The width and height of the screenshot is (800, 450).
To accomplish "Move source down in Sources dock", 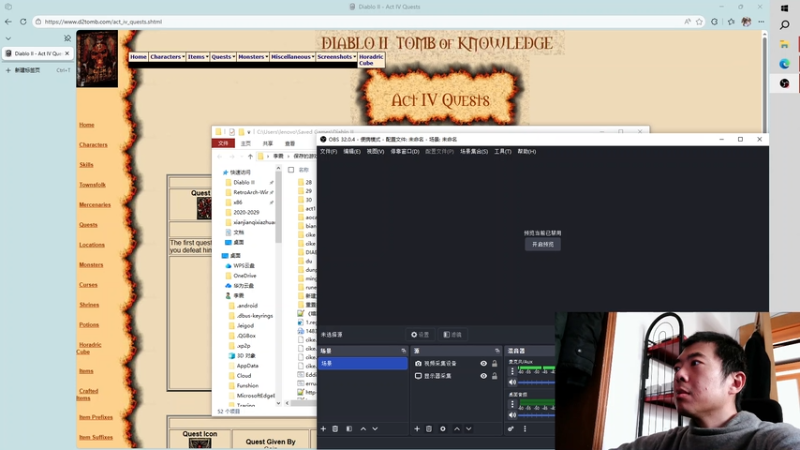I will coord(468,429).
